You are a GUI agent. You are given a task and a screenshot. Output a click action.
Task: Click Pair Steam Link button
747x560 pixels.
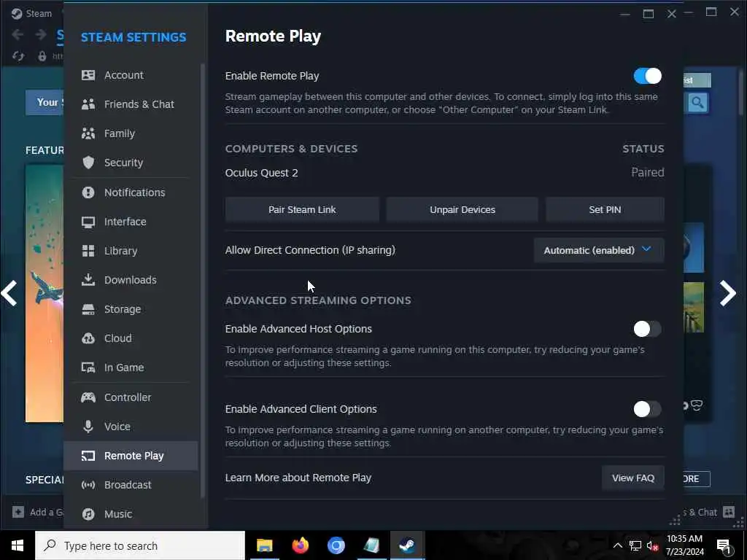click(302, 210)
